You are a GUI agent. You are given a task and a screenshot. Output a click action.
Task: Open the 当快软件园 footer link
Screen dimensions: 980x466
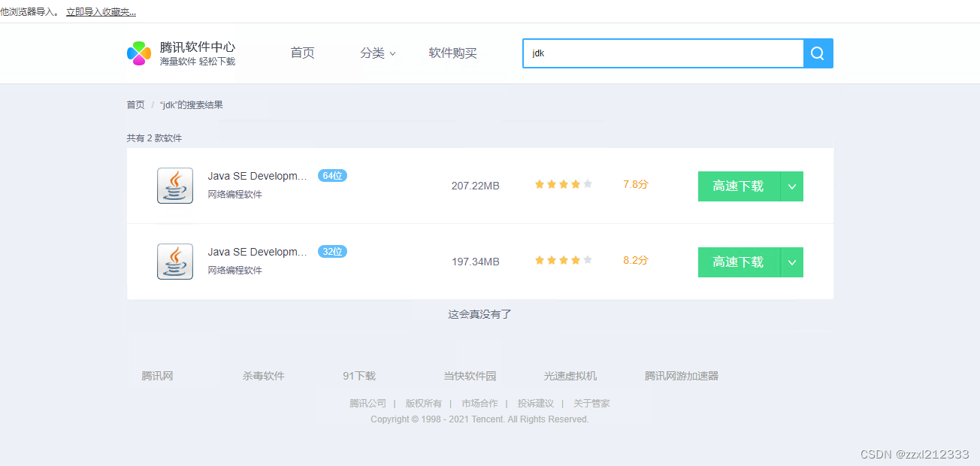470,376
